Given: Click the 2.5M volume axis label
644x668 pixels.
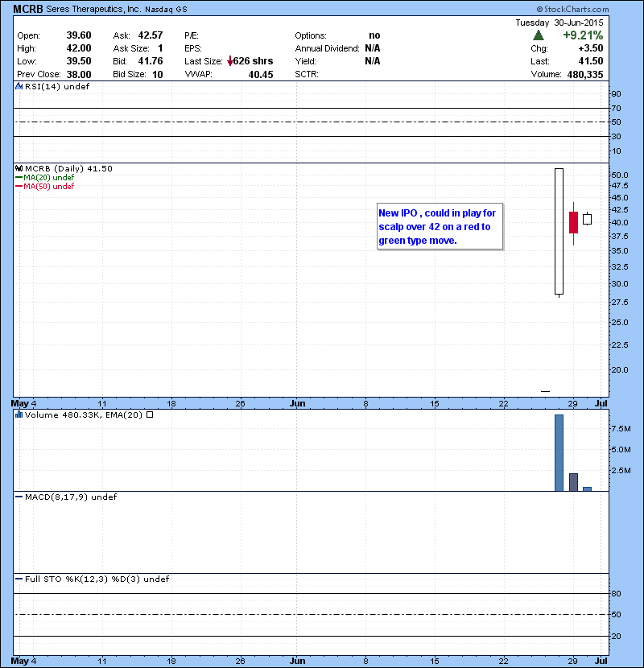Looking at the screenshot, I should tap(621, 470).
